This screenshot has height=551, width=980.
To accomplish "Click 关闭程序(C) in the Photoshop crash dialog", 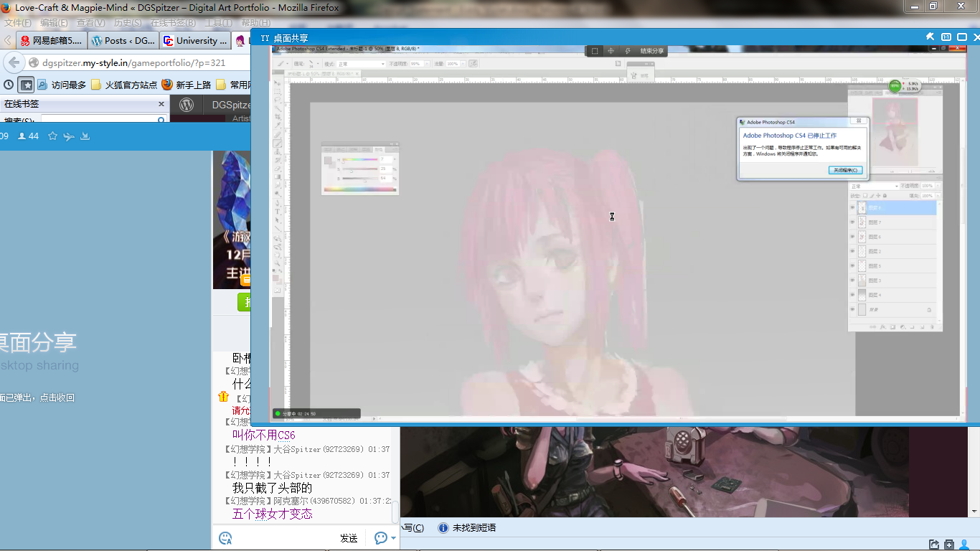I will tap(846, 170).
